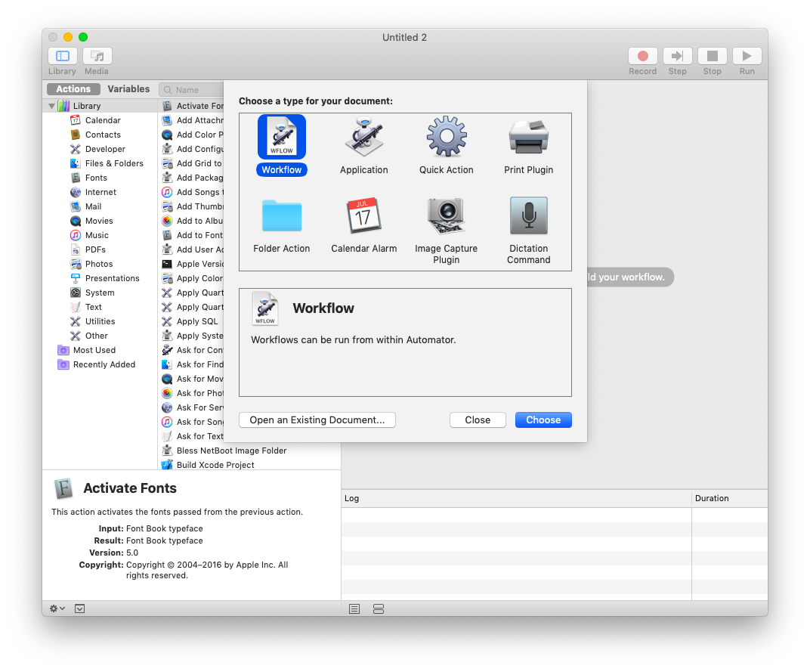This screenshot has height=672, width=810.
Task: Click the Duration column header
Action: (x=729, y=498)
